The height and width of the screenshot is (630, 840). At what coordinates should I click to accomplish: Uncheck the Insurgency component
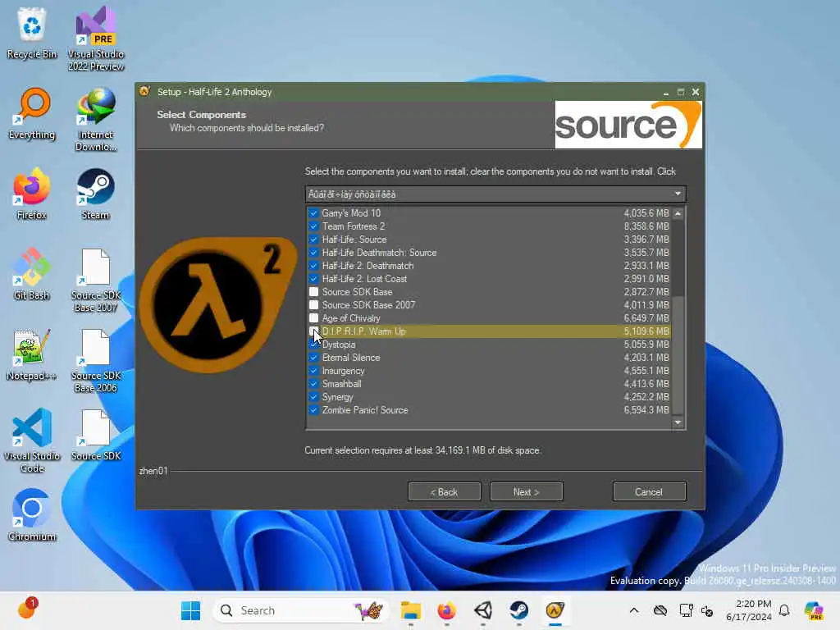click(314, 371)
